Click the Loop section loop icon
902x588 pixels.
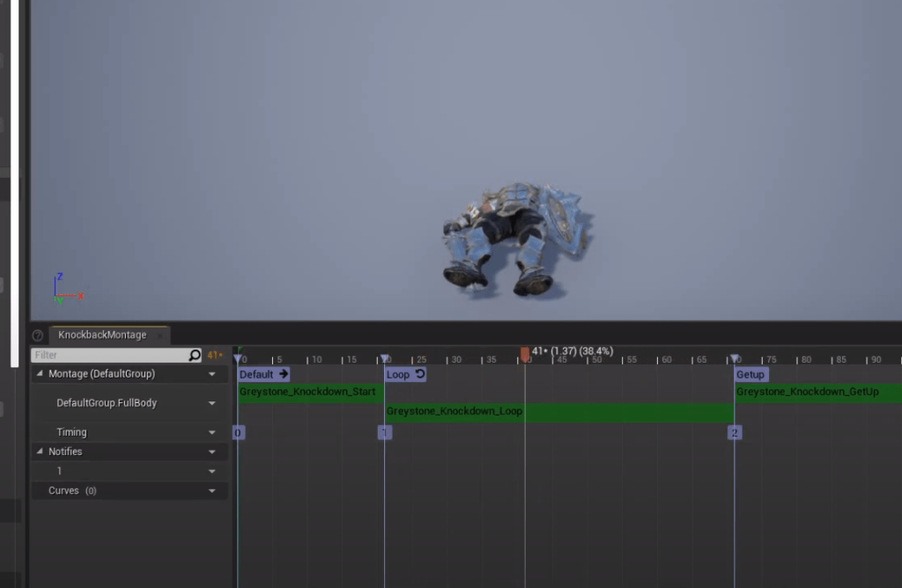click(419, 374)
